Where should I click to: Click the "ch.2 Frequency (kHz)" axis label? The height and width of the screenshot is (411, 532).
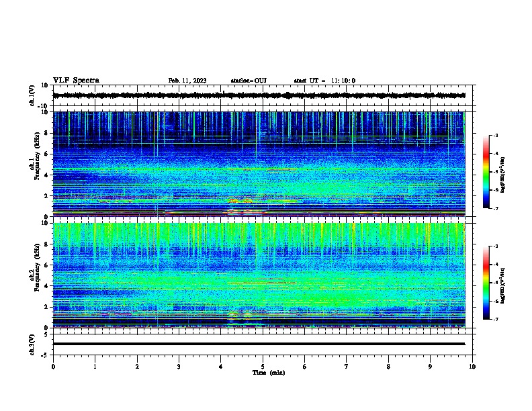pyautogui.click(x=34, y=267)
